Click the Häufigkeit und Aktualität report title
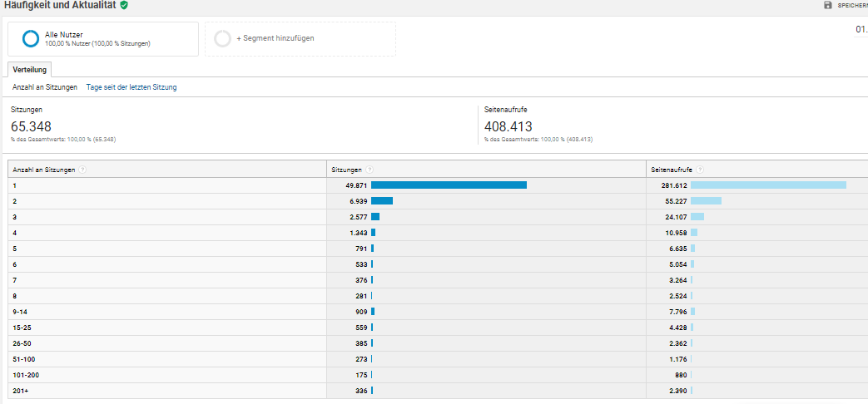Image resolution: width=868 pixels, height=404 pixels. click(60, 5)
